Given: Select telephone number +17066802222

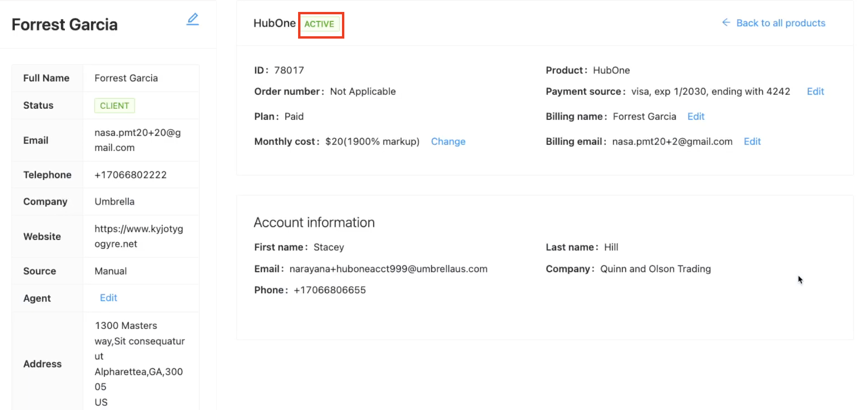Looking at the screenshot, I should (131, 175).
